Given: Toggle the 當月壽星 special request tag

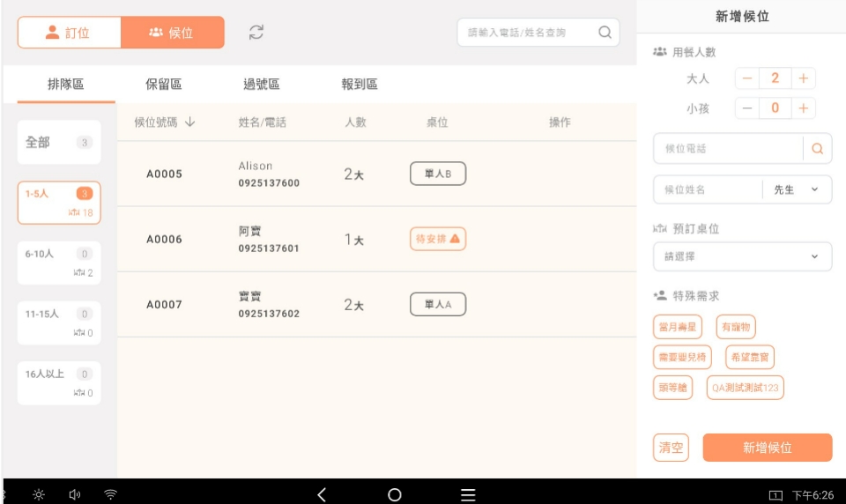Looking at the screenshot, I should coord(678,328).
